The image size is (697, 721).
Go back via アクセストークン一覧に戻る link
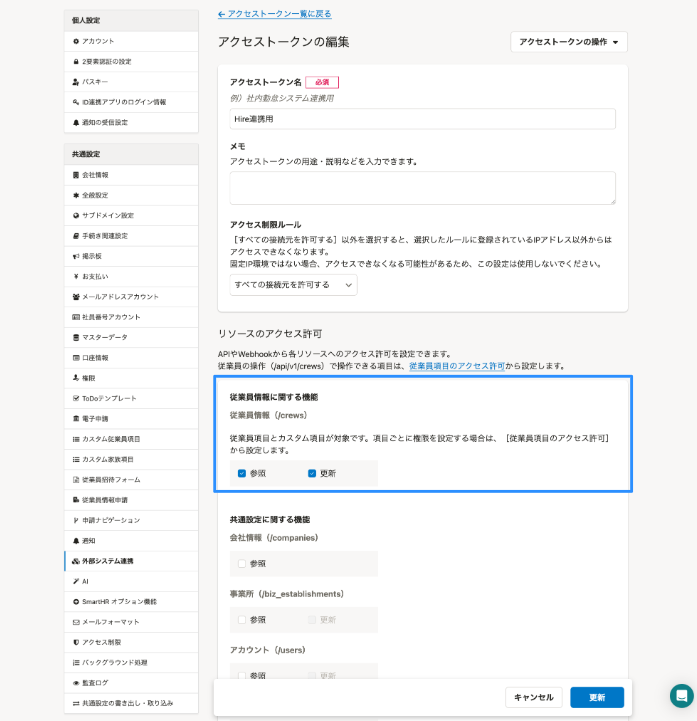(x=274, y=14)
